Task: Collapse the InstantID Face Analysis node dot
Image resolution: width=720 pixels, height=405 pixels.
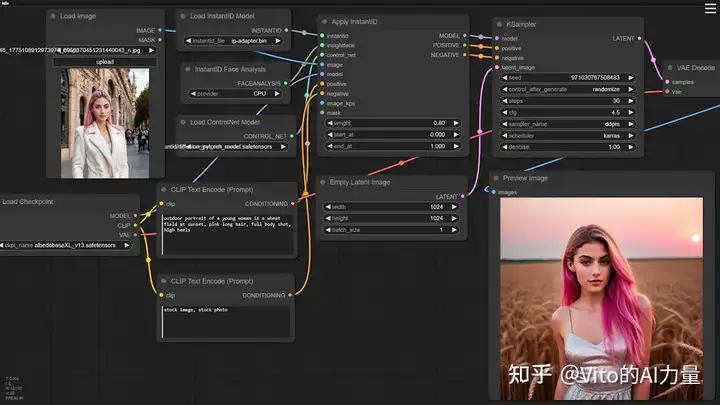Action: click(x=188, y=69)
